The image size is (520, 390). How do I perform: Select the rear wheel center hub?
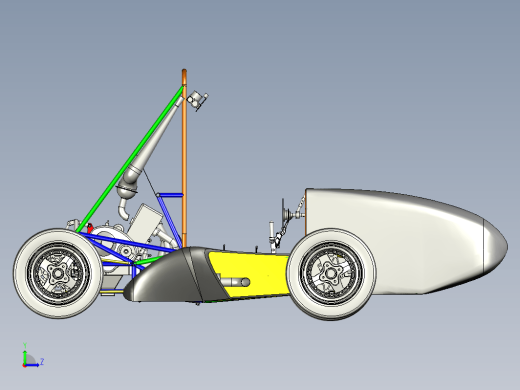click(58, 274)
